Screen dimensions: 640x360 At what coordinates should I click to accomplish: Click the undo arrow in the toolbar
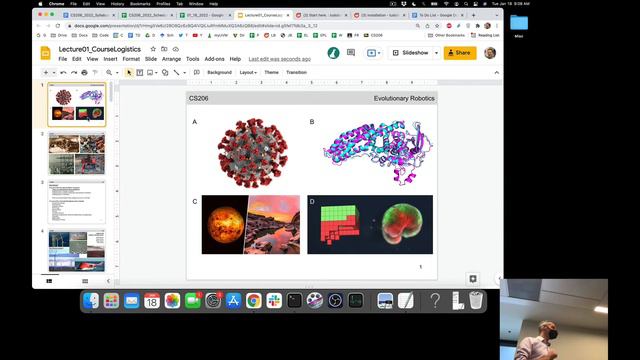[63, 73]
